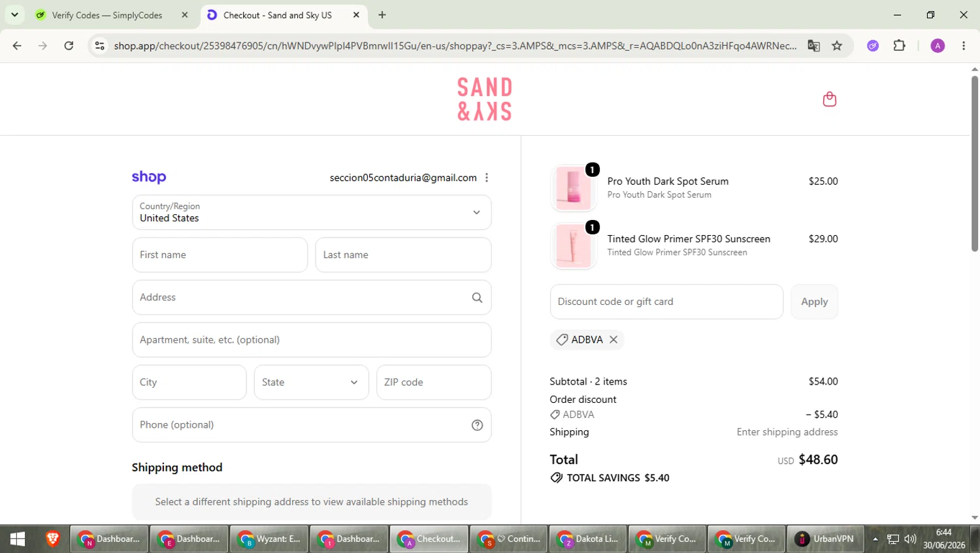The height and width of the screenshot is (553, 980).
Task: Show hidden system tray icons
Action: (875, 539)
